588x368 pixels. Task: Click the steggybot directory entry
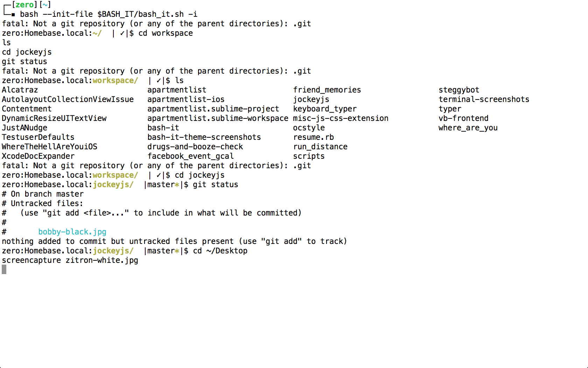tap(459, 90)
